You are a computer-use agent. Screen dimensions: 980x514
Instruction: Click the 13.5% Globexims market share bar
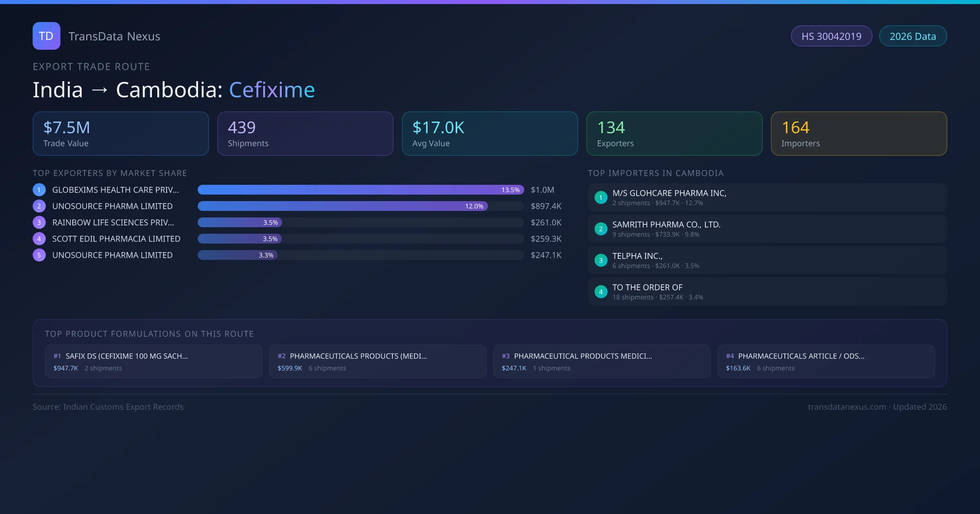coord(361,190)
